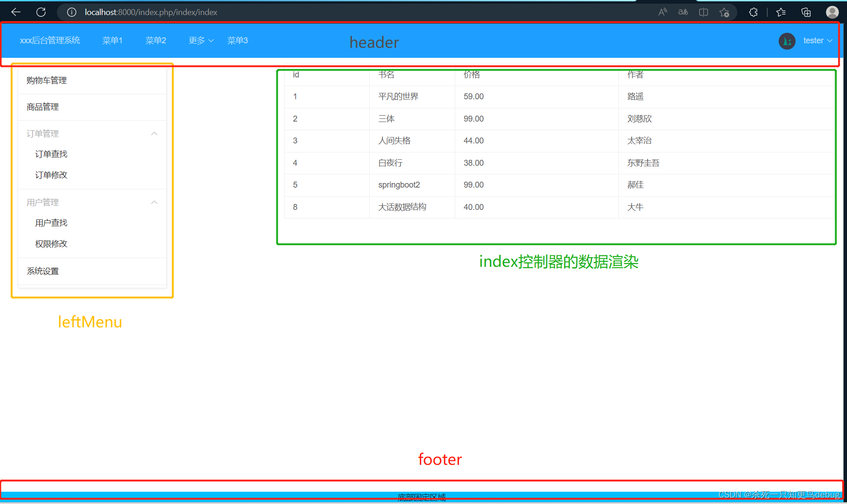Click the tester user avatar image

tap(787, 41)
